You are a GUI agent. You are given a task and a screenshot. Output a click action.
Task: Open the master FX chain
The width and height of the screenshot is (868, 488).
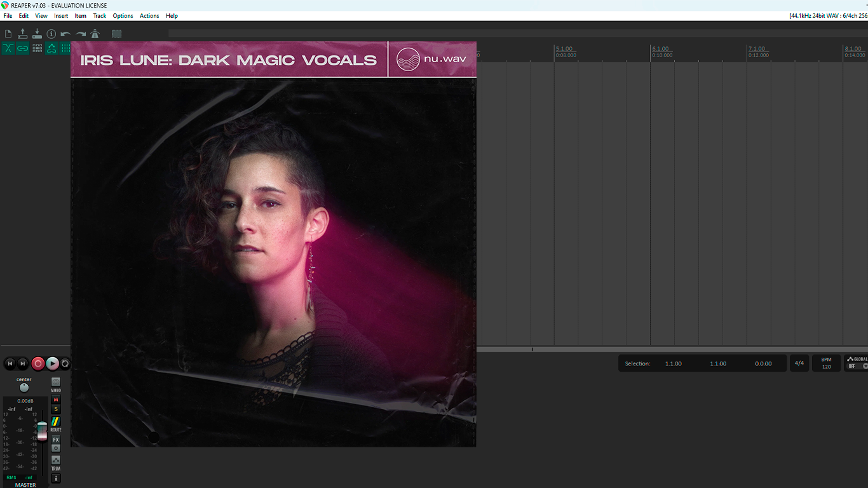pyautogui.click(x=56, y=440)
